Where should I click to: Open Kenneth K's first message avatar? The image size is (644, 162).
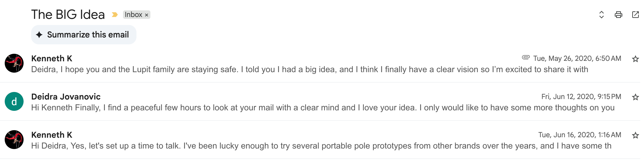[14, 63]
